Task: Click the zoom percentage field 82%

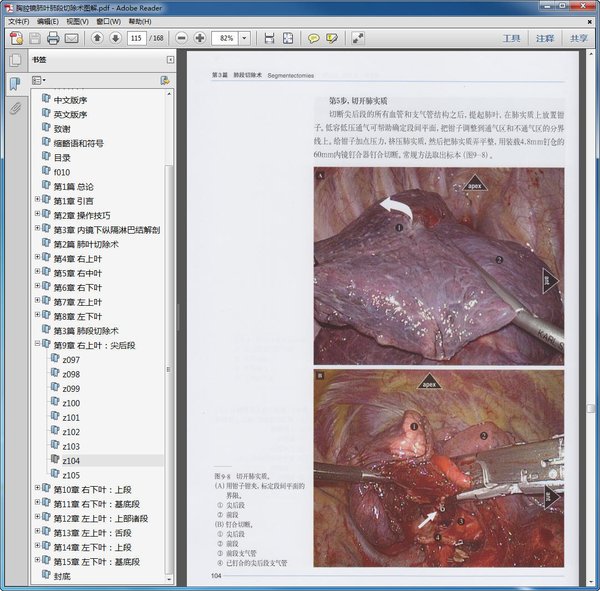Action: (x=226, y=38)
